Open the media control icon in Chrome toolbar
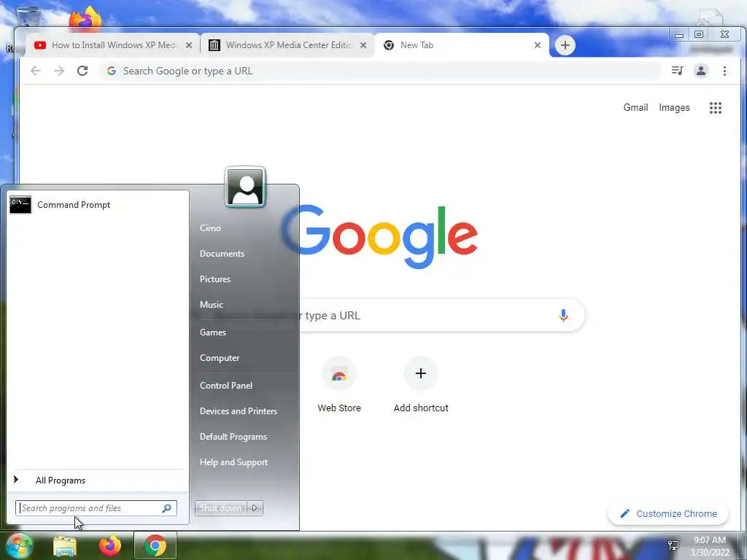 tap(677, 71)
